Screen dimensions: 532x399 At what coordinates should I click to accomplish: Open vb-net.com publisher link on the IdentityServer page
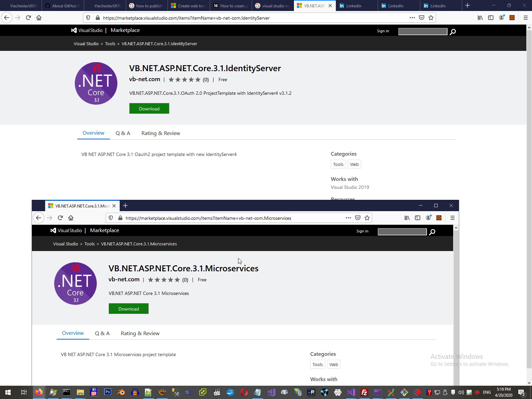point(145,79)
